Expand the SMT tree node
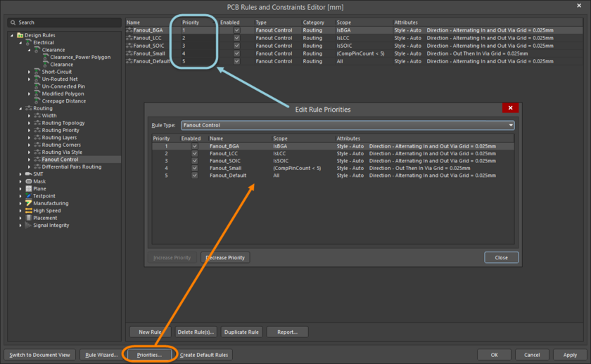Image resolution: width=591 pixels, height=364 pixels. [x=20, y=174]
